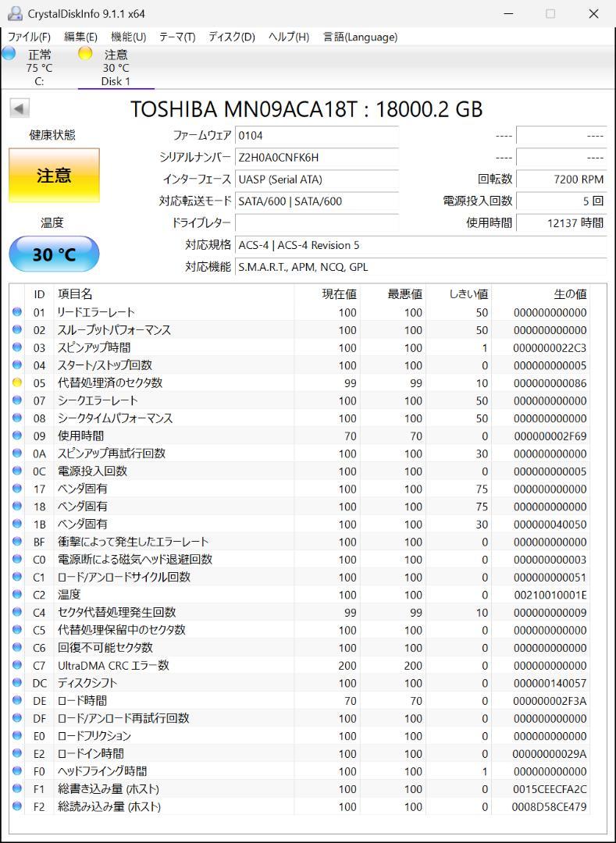Select the Disk 1 tab
This screenshot has height=843, width=616.
[116, 67]
